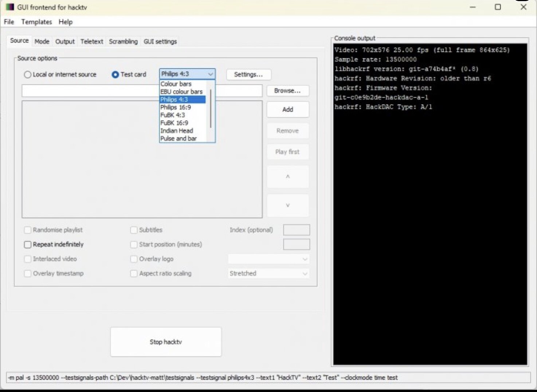Viewport: 537px width, 392px height.
Task: Click the hacktv app icon in title bar
Action: [10, 7]
